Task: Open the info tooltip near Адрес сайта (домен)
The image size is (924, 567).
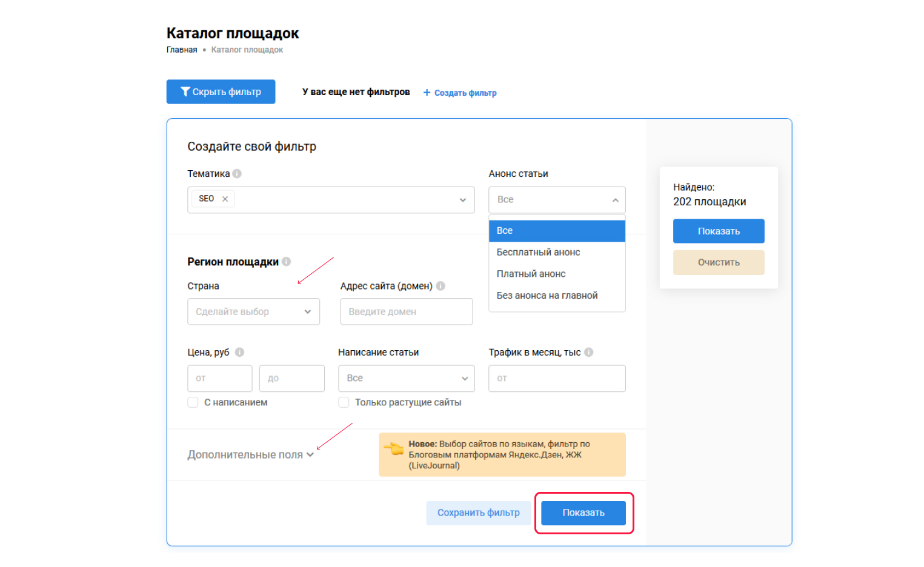Action: click(x=440, y=285)
